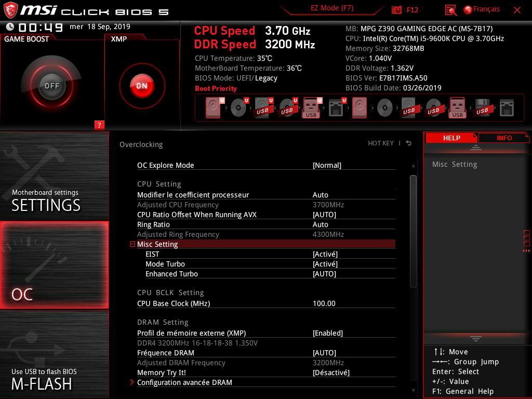The height and width of the screenshot is (399, 532).
Task: Click the Adjusted Ring Frequency 4300MHz row
Action: (x=266, y=234)
